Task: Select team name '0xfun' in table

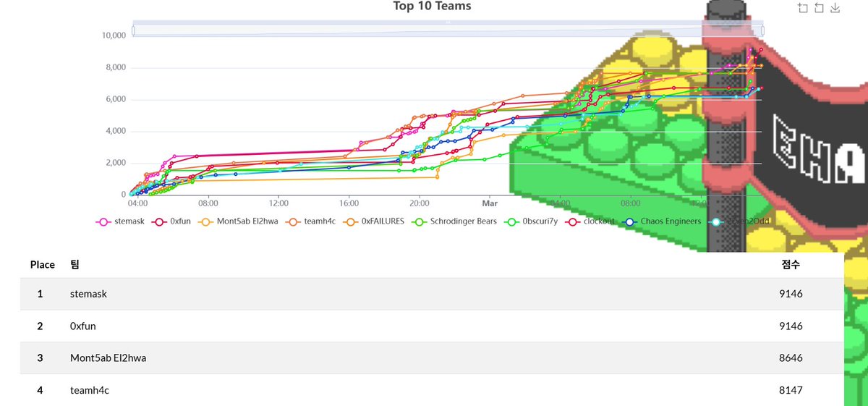Action: (x=83, y=326)
